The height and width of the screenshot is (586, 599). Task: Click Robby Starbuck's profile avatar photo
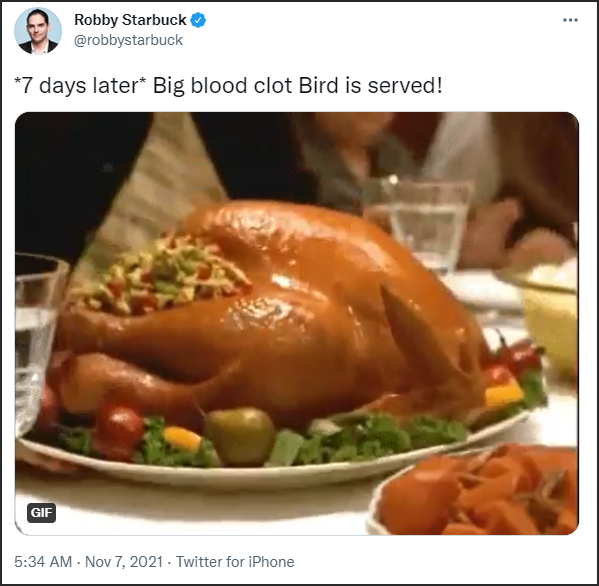point(38,31)
